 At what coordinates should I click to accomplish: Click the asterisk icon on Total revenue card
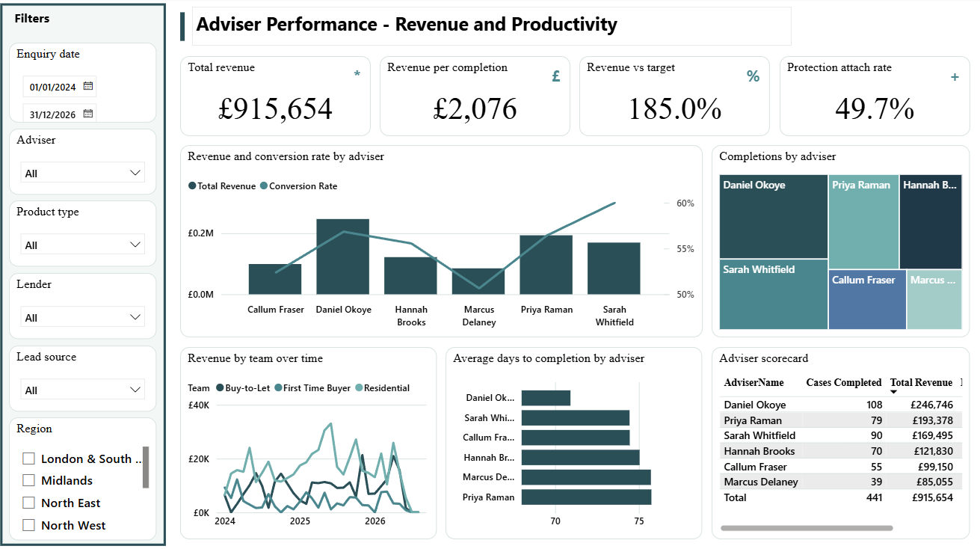(357, 75)
